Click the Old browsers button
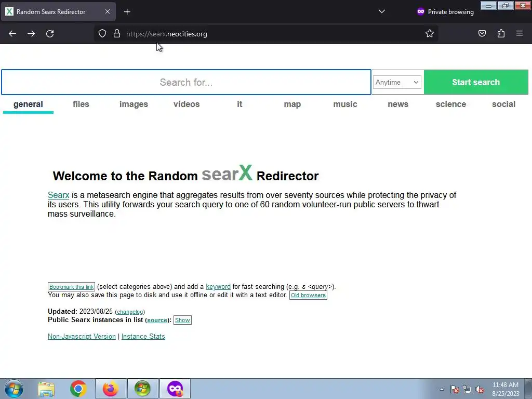The height and width of the screenshot is (399, 532). [308, 295]
